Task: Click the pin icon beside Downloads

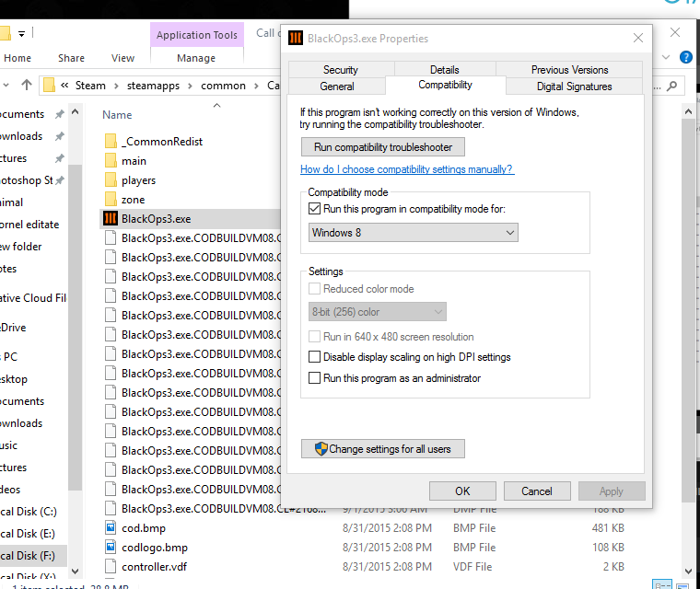Action: pos(59,136)
